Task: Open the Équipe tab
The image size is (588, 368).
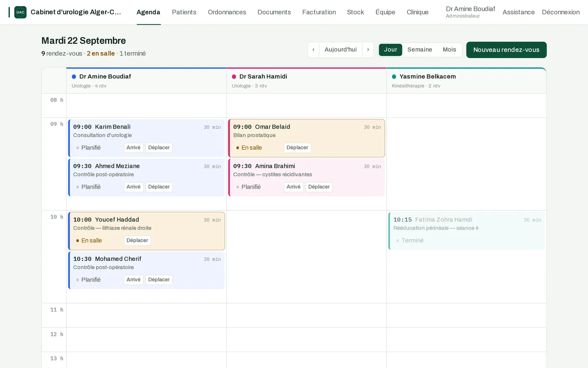Action: coord(385,12)
